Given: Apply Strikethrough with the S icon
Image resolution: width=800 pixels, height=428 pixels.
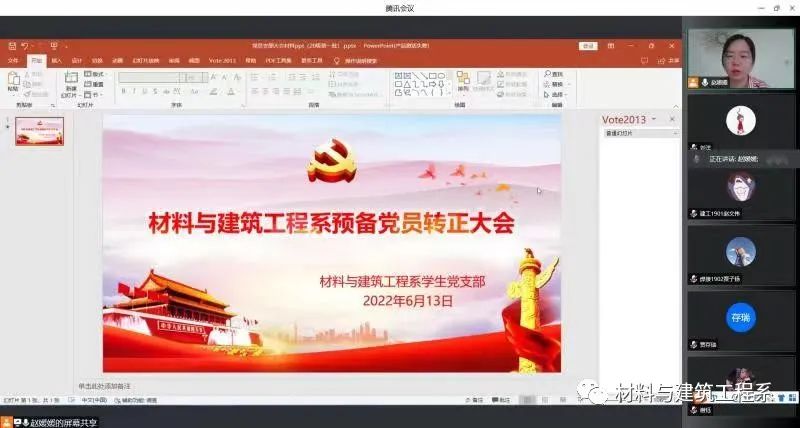Looking at the screenshot, I should 156,92.
